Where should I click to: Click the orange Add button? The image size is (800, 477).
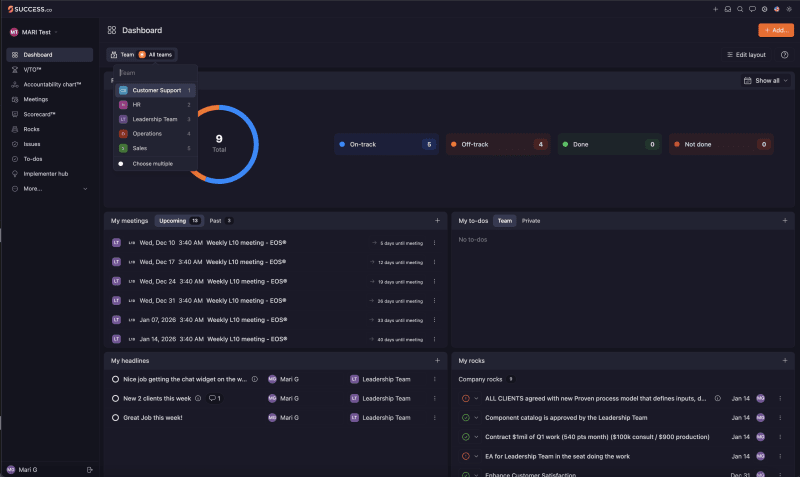pyautogui.click(x=776, y=30)
